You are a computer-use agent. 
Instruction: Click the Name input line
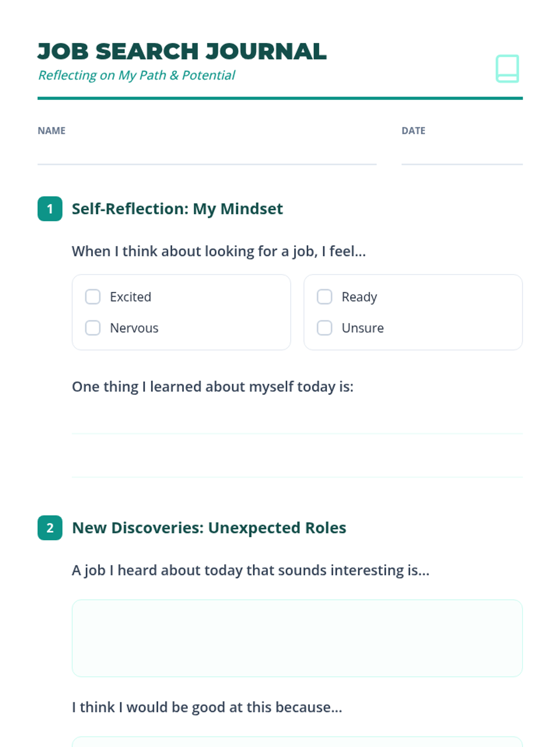click(207, 155)
